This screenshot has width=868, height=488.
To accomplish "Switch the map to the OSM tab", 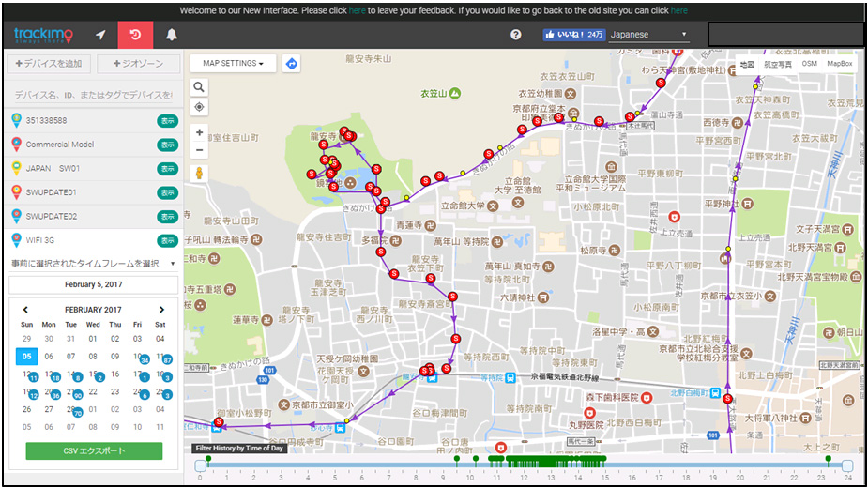I will 809,64.
